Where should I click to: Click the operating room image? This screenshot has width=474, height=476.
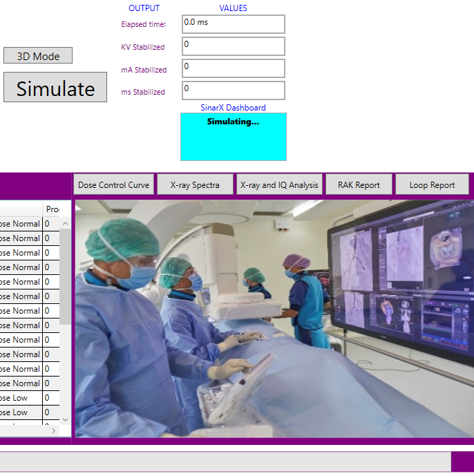coord(273,318)
